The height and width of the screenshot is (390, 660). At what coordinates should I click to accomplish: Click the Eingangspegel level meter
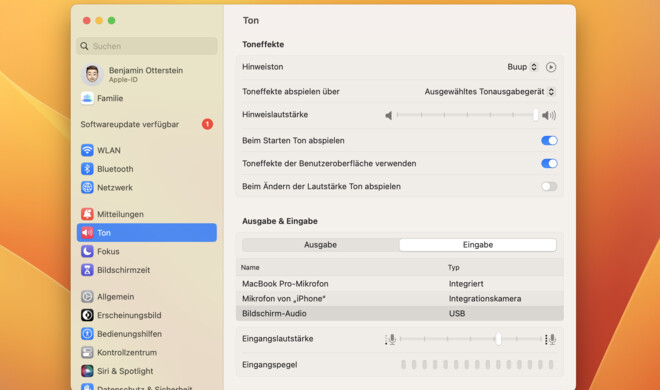477,365
